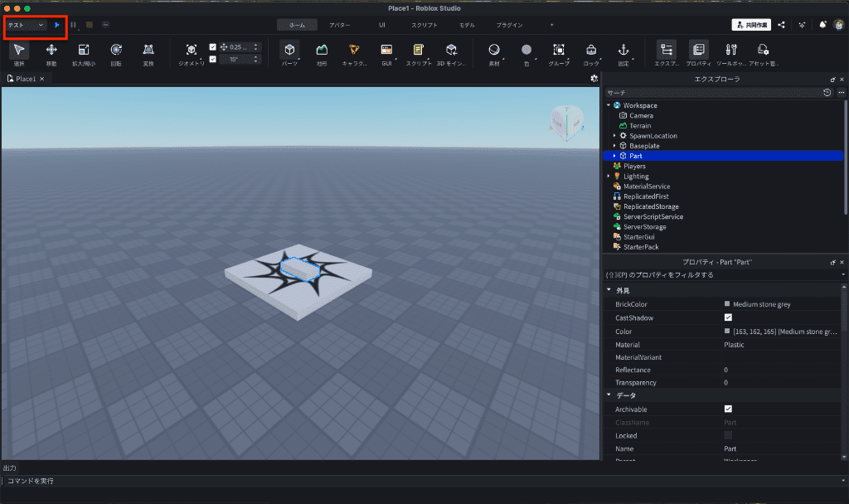
Task: Collapse the 外見 properties section
Action: tap(609, 291)
